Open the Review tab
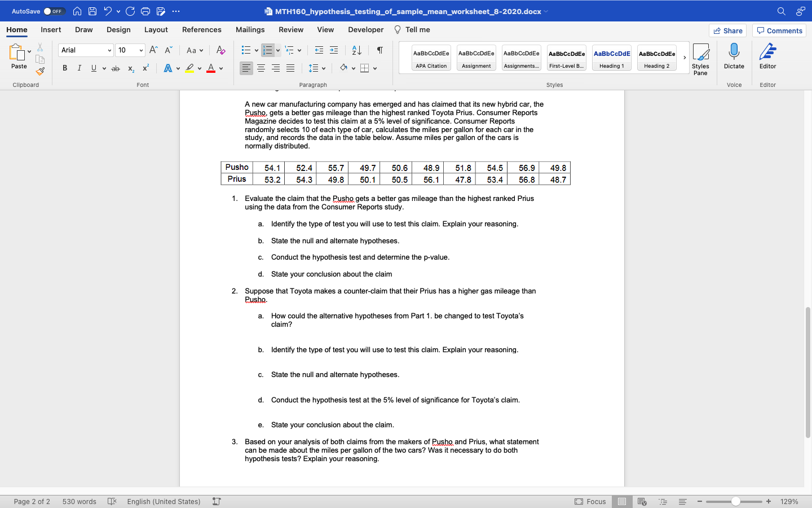This screenshot has width=812, height=508. pyautogui.click(x=291, y=30)
